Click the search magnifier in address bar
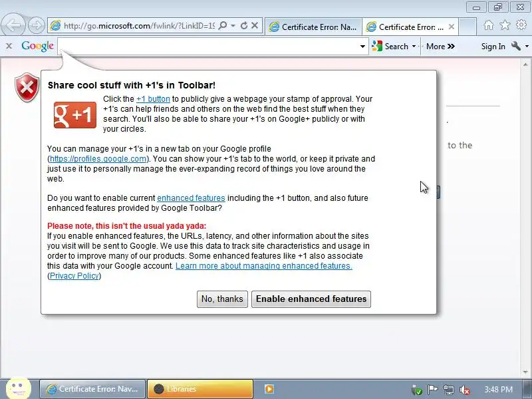This screenshot has height=399, width=532. (223, 26)
